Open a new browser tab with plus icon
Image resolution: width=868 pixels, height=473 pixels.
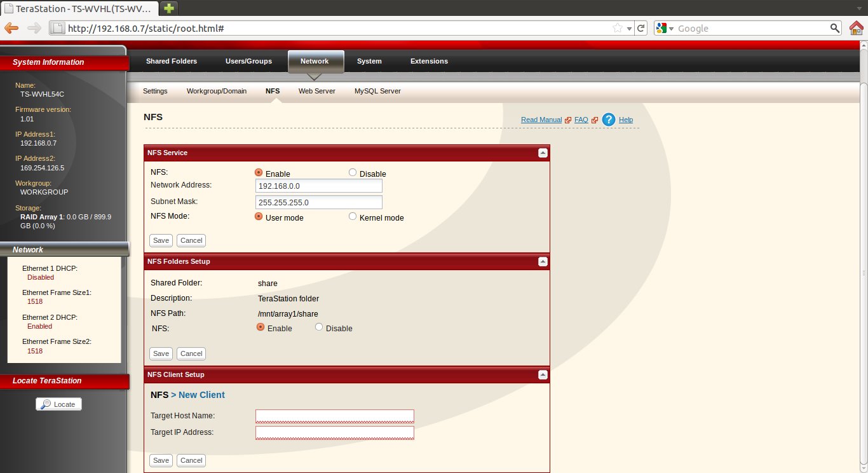(x=169, y=8)
